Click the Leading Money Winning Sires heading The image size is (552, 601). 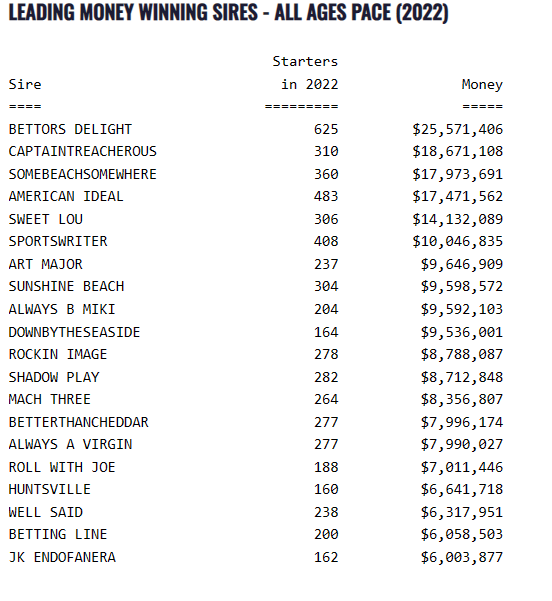(228, 12)
